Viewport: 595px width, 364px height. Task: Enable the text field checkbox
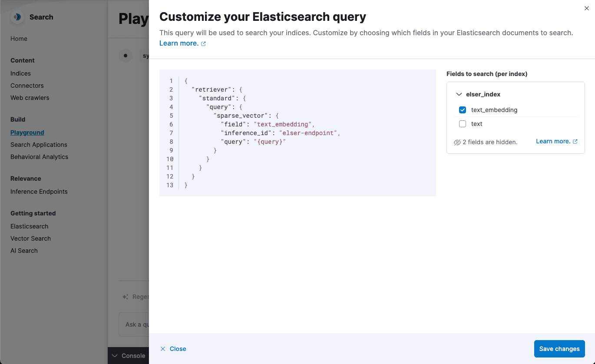[463, 124]
